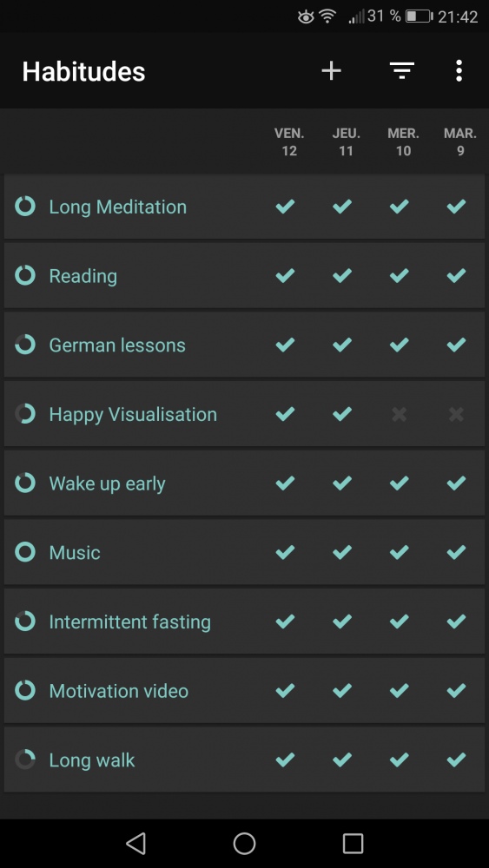Tap the recent apps square button
This screenshot has width=489, height=868.
click(353, 843)
